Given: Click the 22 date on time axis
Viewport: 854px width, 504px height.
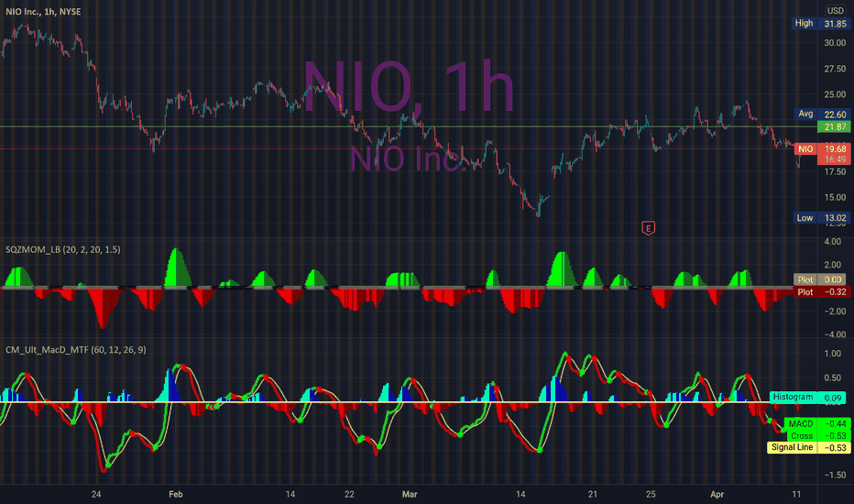Looking at the screenshot, I should pos(349,494).
